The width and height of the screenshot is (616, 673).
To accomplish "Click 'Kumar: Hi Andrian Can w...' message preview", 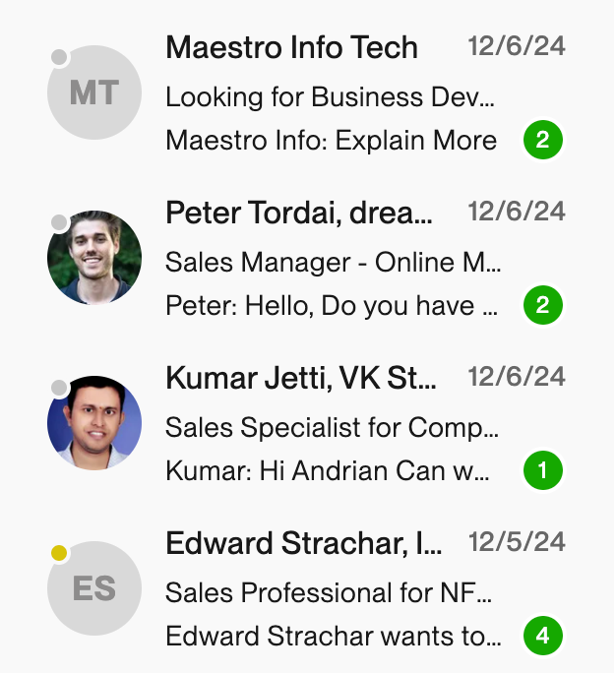I will 328,471.
